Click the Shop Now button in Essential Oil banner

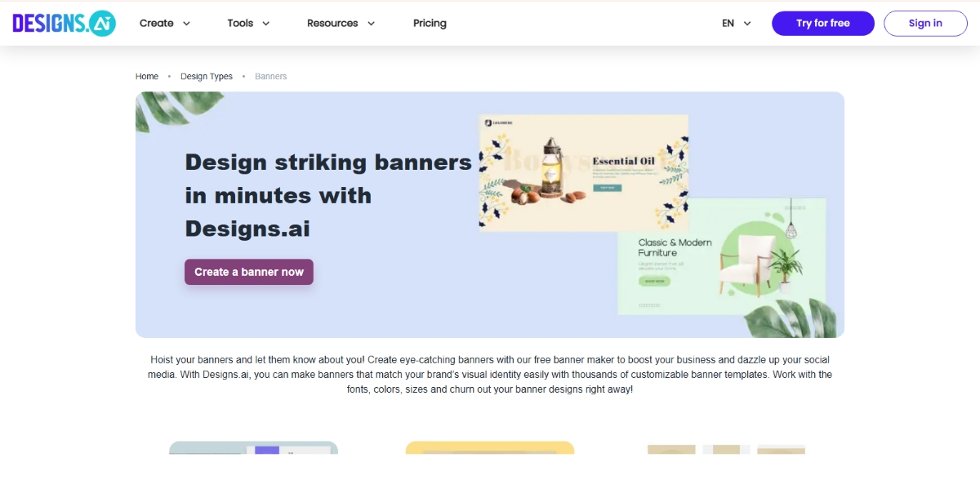pos(607,188)
